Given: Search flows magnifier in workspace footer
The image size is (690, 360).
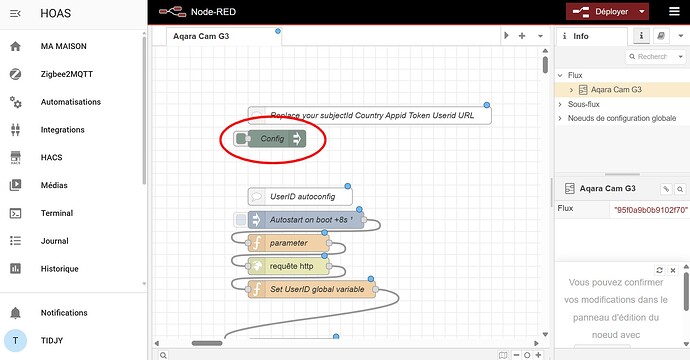Looking at the screenshot, I should pyautogui.click(x=163, y=355).
